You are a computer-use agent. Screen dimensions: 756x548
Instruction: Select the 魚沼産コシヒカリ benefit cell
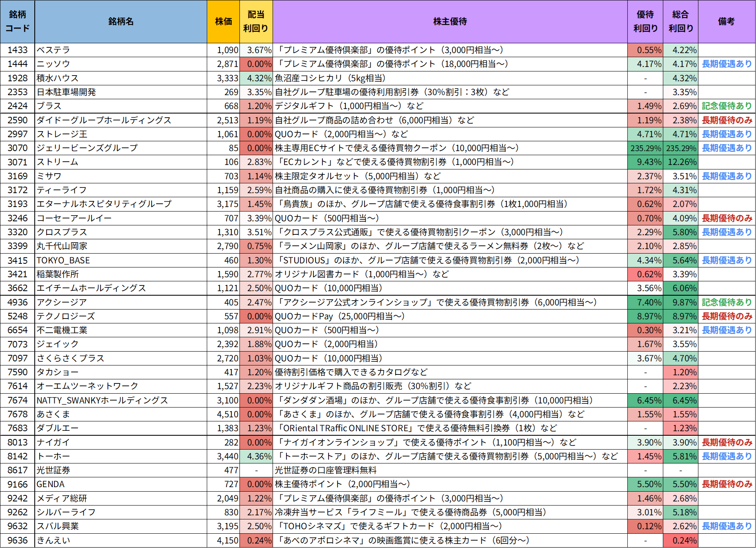[450, 78]
